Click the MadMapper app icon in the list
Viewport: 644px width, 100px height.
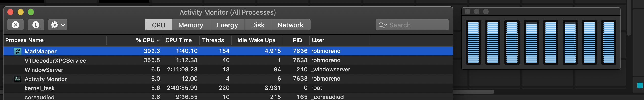pos(17,51)
